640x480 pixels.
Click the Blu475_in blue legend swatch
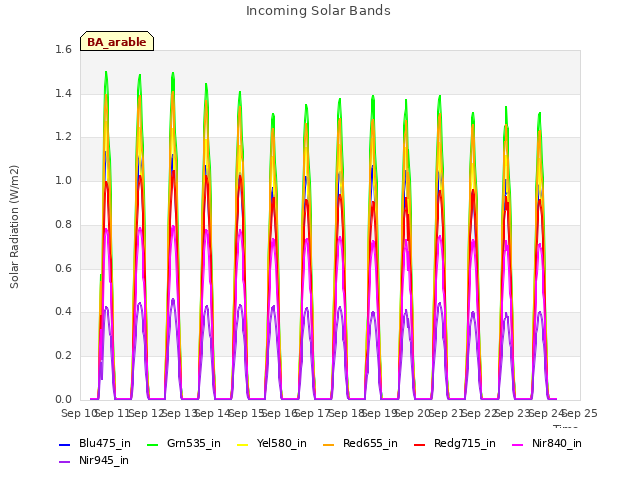[x=64, y=444]
